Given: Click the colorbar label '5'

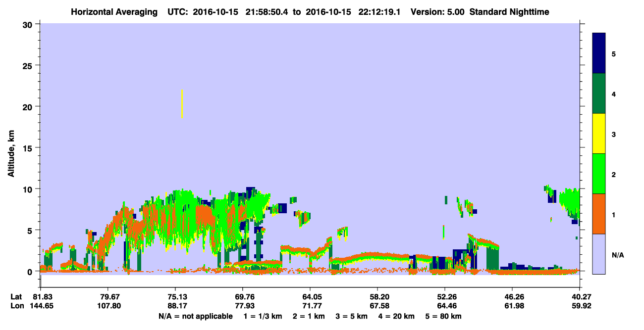Looking at the screenshot, I should (614, 53).
